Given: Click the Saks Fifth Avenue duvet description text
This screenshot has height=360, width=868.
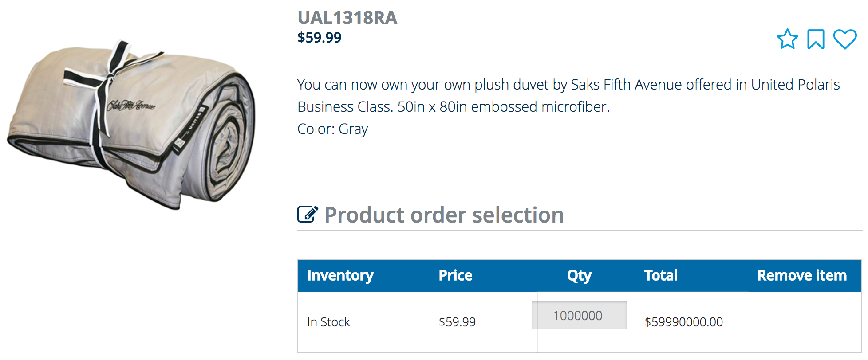Looking at the screenshot, I should (568, 85).
